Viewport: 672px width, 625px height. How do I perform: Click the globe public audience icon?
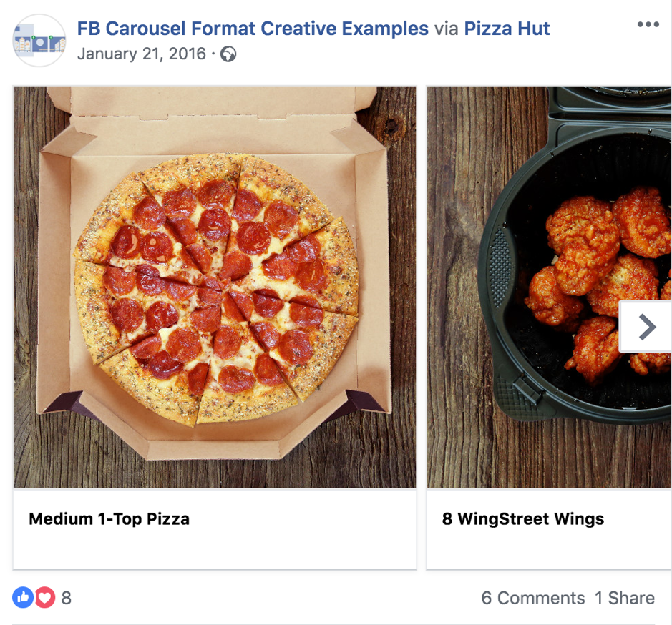(228, 54)
